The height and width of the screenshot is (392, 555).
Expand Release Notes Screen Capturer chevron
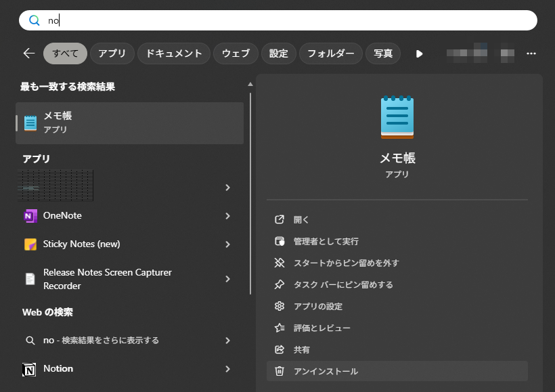[x=227, y=279]
